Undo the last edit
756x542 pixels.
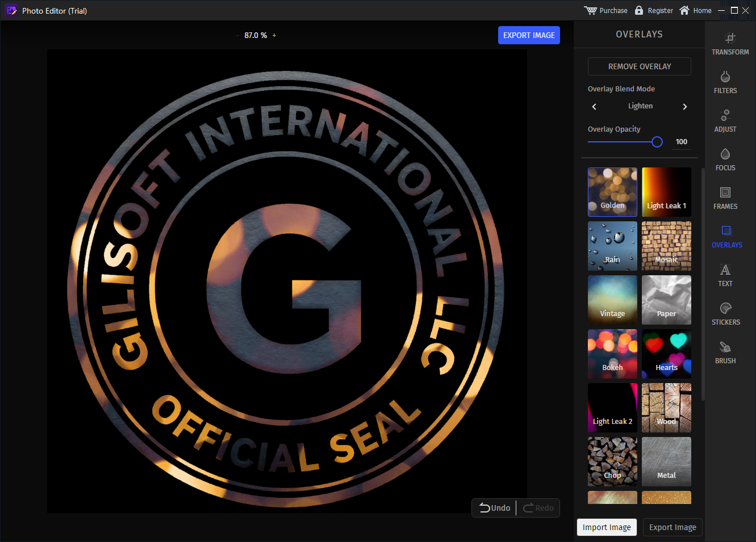click(x=495, y=508)
